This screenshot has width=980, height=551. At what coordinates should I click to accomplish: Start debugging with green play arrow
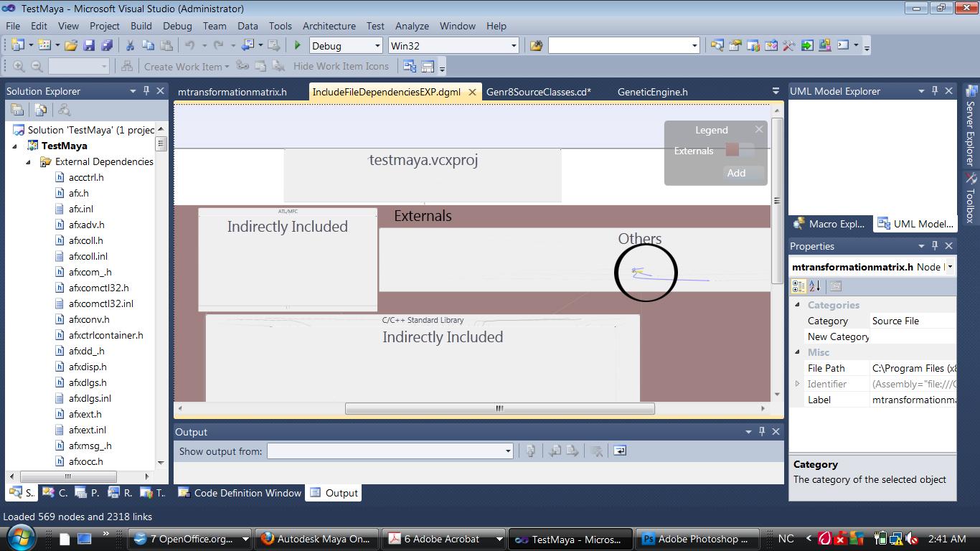click(298, 45)
